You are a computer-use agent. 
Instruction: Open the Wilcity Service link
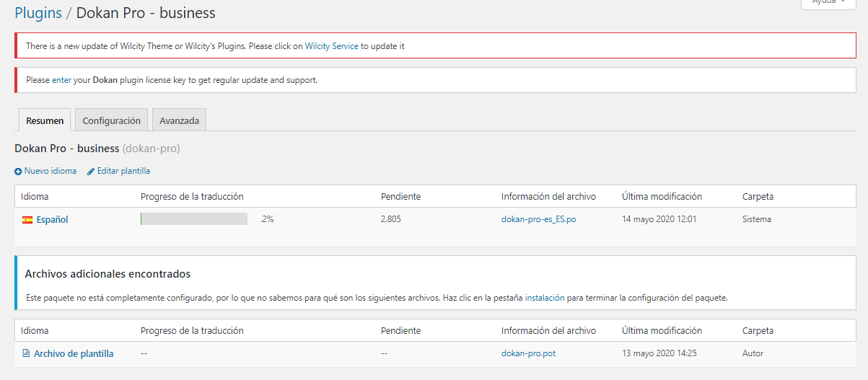click(332, 46)
